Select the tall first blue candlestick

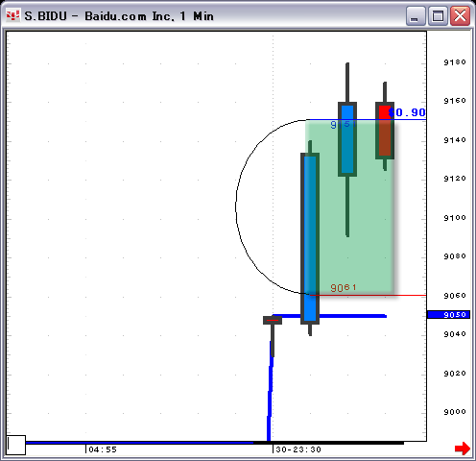[310, 238]
